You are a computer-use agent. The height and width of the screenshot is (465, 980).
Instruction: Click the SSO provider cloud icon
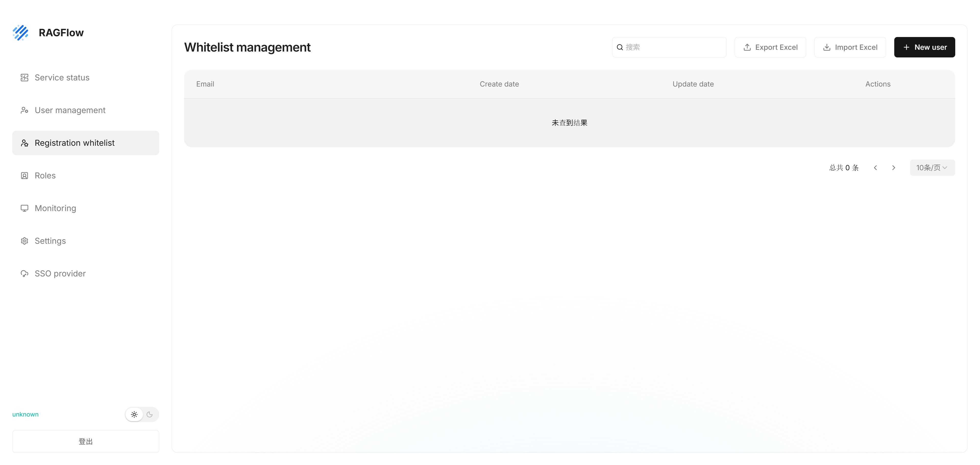(x=24, y=274)
